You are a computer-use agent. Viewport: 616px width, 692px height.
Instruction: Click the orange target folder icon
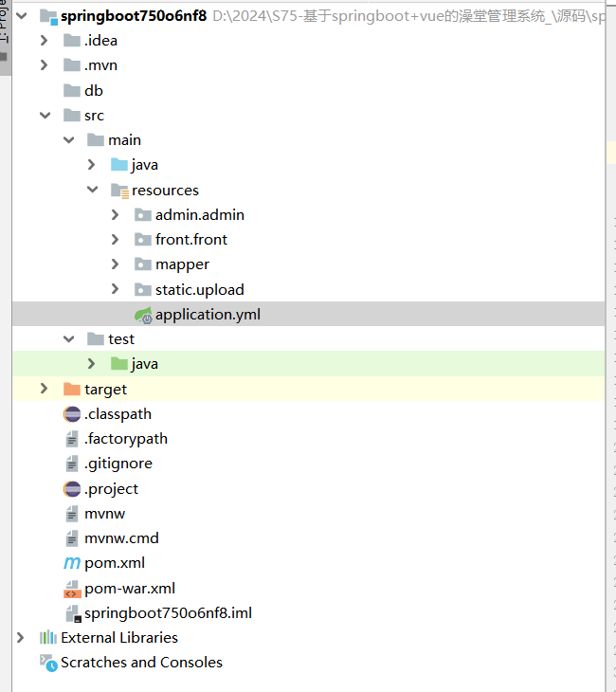(72, 390)
